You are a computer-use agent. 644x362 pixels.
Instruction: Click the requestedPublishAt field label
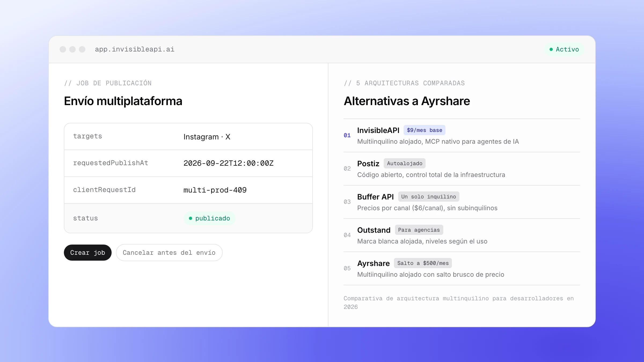[111, 163]
